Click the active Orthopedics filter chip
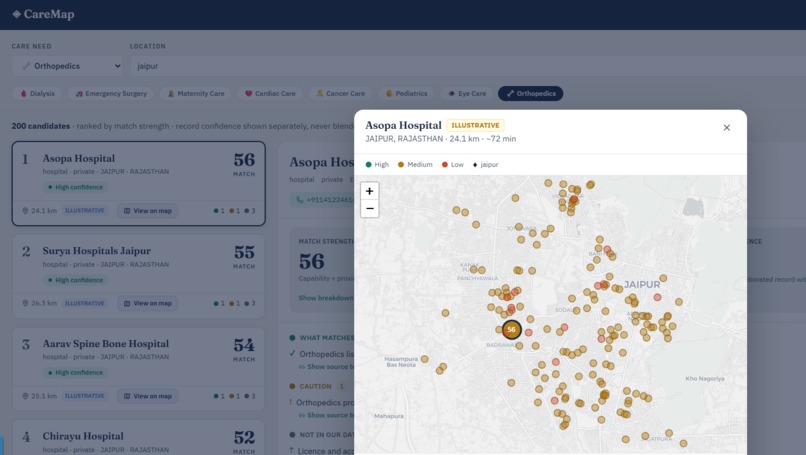This screenshot has height=455, width=806. (x=530, y=94)
